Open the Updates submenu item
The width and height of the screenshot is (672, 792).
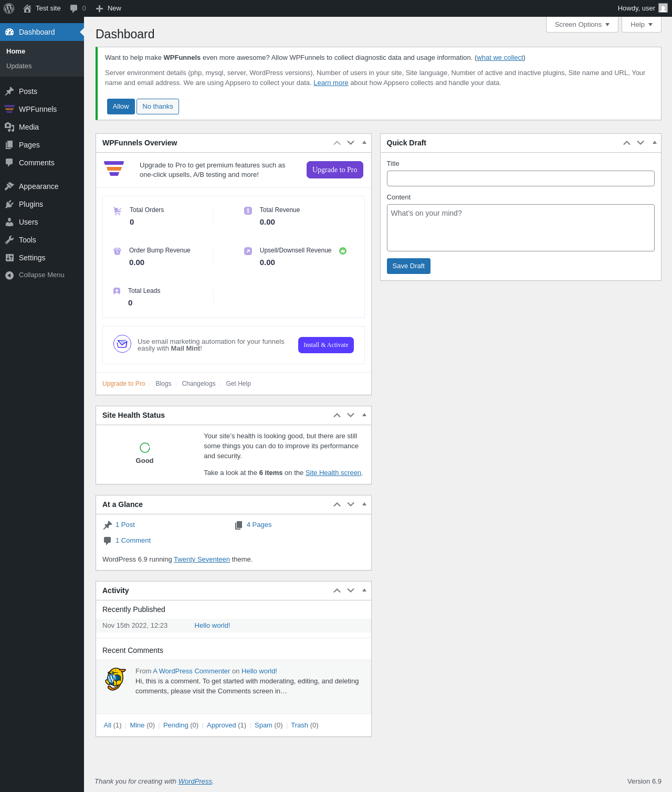(19, 66)
